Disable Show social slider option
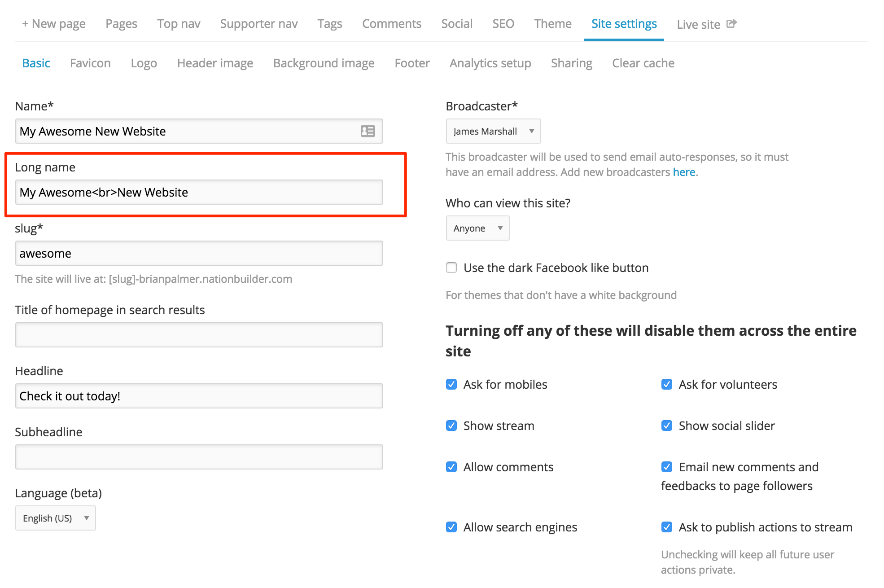Viewport: 884px width, 588px height. [x=667, y=426]
